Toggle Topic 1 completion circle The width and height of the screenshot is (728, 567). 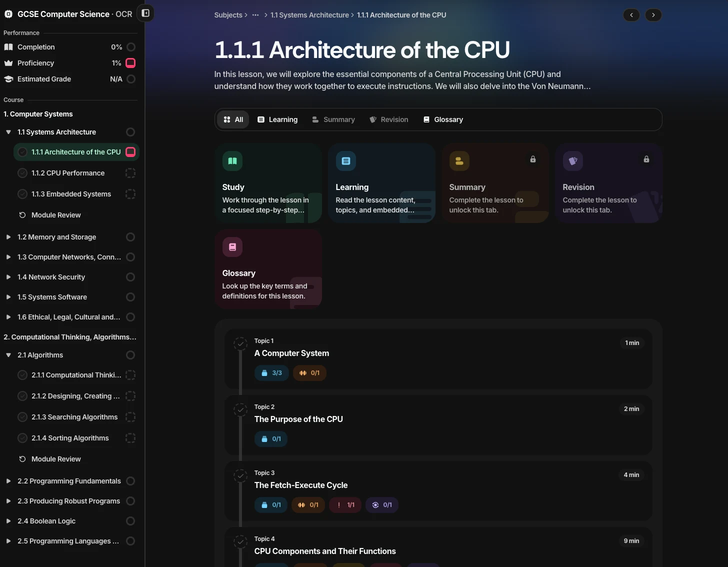(x=240, y=344)
